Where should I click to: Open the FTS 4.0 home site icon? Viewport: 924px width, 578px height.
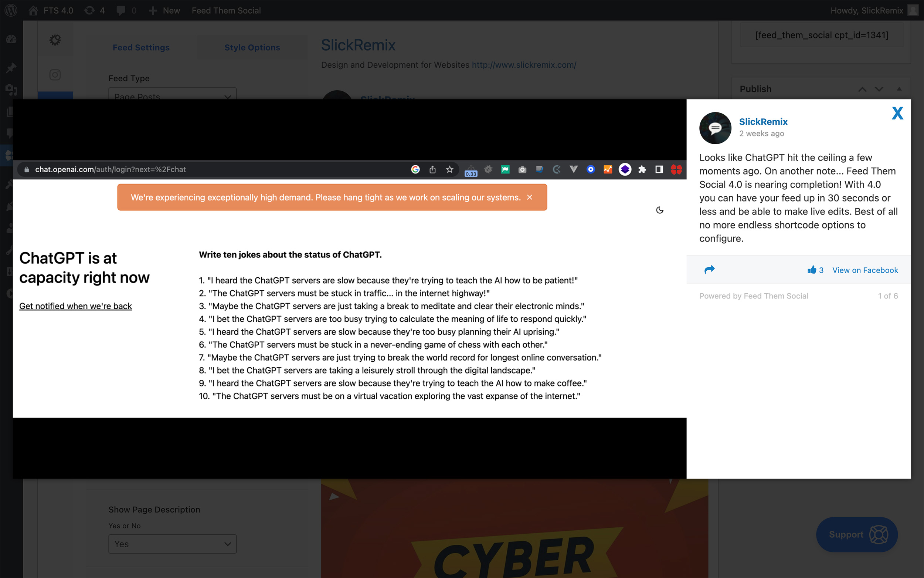[33, 10]
